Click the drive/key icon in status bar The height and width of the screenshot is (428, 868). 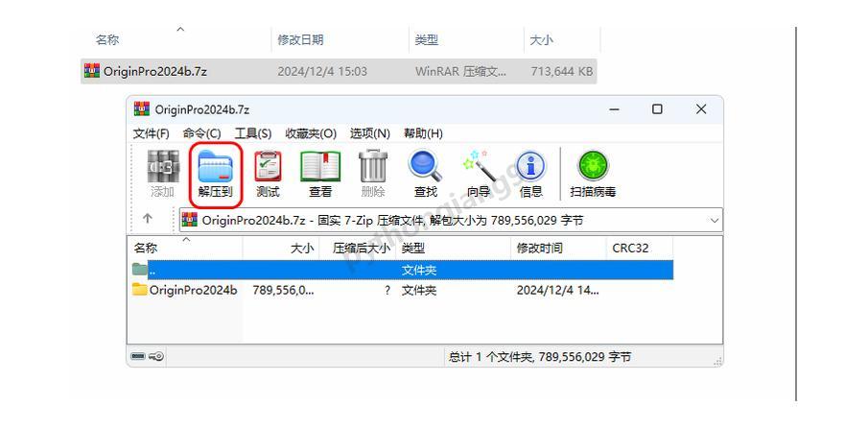pos(148,357)
